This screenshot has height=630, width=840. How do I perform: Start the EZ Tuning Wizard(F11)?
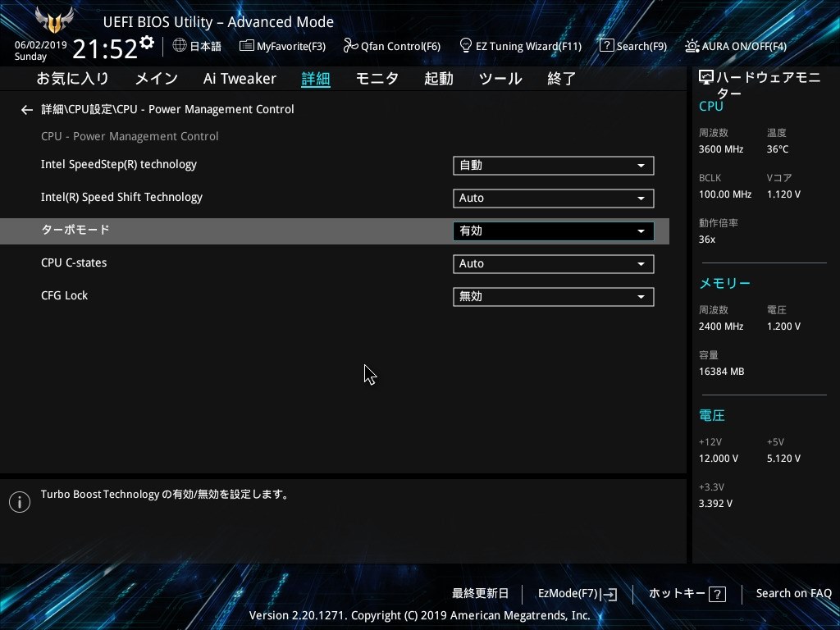(520, 46)
